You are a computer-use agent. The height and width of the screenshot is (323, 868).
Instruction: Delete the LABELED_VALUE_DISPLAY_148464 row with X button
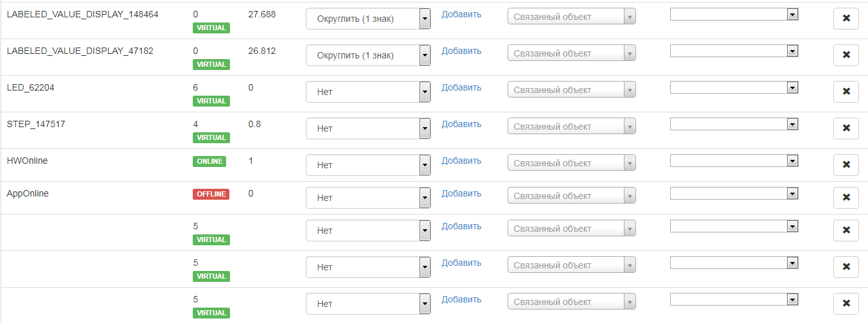tap(846, 19)
